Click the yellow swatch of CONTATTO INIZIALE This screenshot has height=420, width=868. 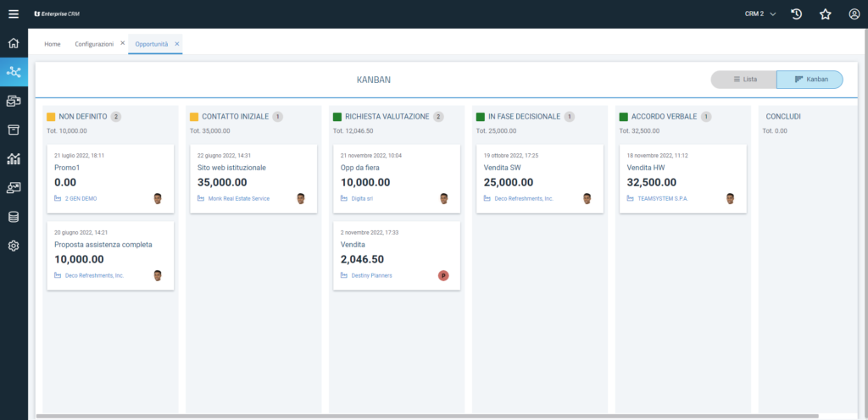pos(194,117)
